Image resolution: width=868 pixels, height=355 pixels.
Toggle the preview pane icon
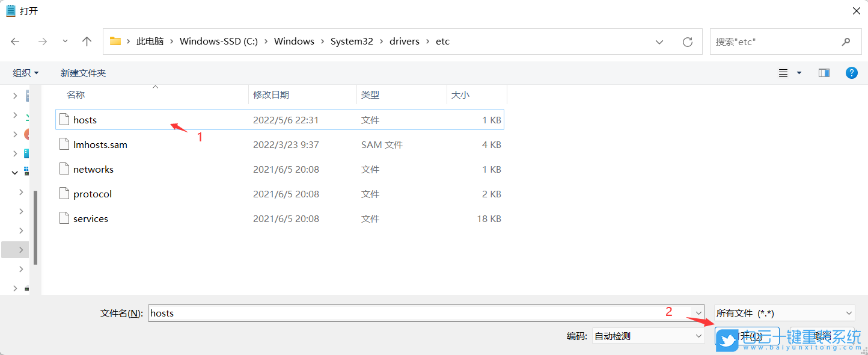click(824, 73)
